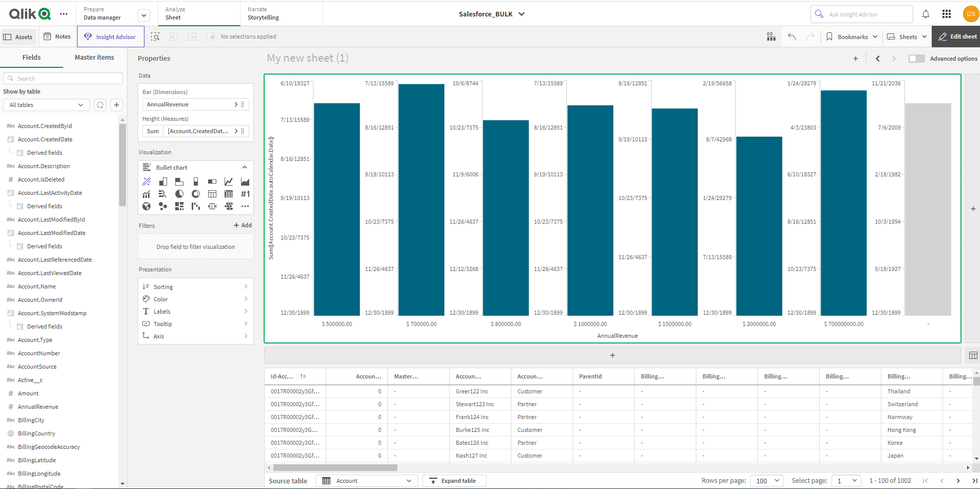This screenshot has width=980, height=489.
Task: Click the Edit sheet button
Action: coord(956,36)
